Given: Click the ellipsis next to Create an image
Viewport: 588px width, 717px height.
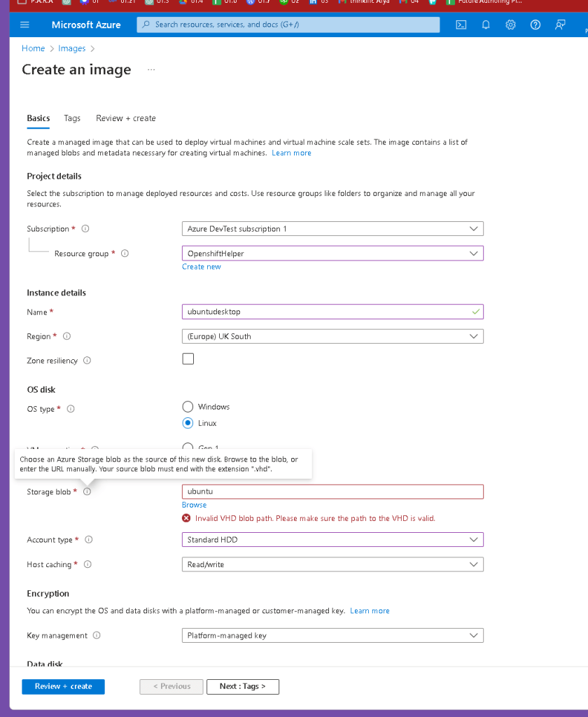Looking at the screenshot, I should pyautogui.click(x=151, y=69).
